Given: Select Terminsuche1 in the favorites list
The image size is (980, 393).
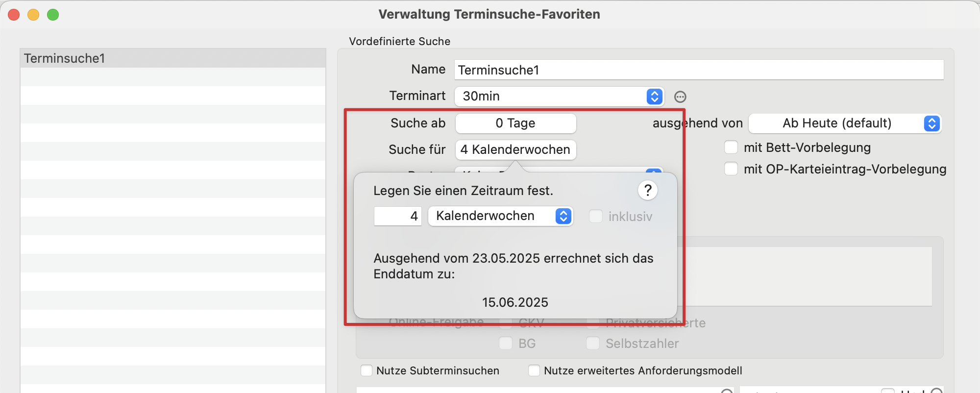Looking at the screenshot, I should (x=173, y=58).
